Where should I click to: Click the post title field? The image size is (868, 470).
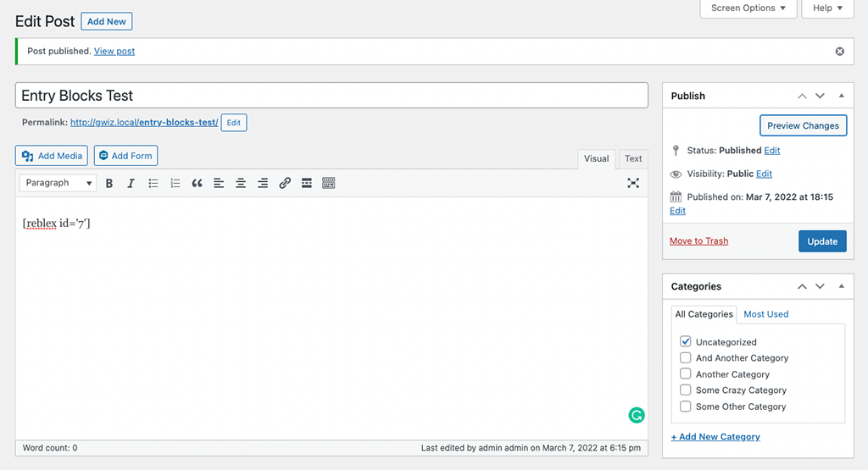[x=331, y=96]
